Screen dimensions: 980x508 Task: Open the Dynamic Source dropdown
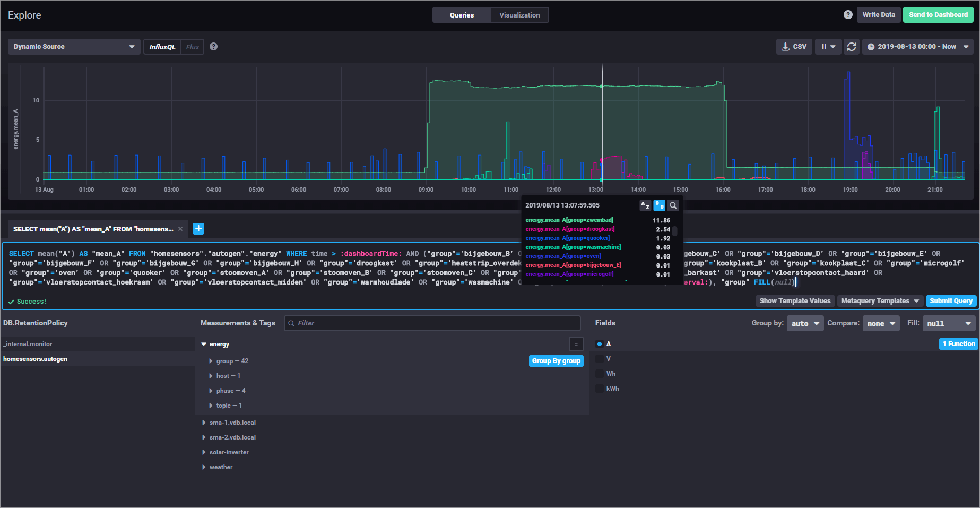tap(74, 47)
